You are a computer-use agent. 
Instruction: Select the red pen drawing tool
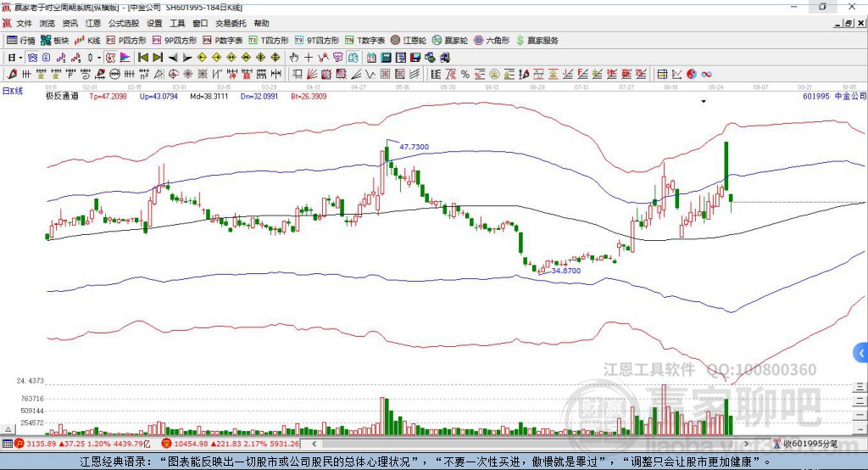12,74
